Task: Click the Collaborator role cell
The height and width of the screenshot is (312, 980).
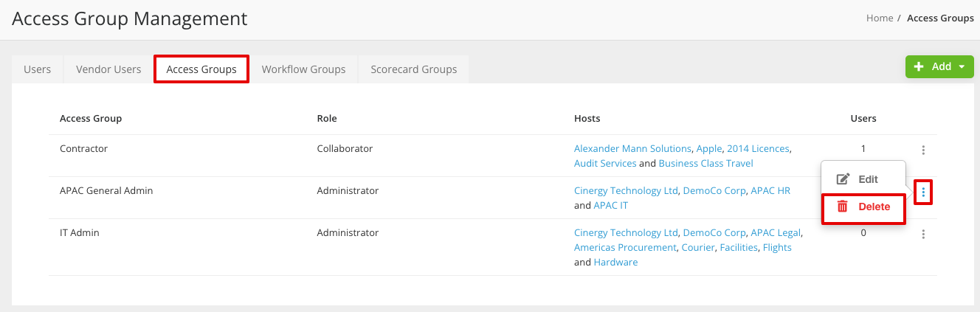Action: (345, 148)
